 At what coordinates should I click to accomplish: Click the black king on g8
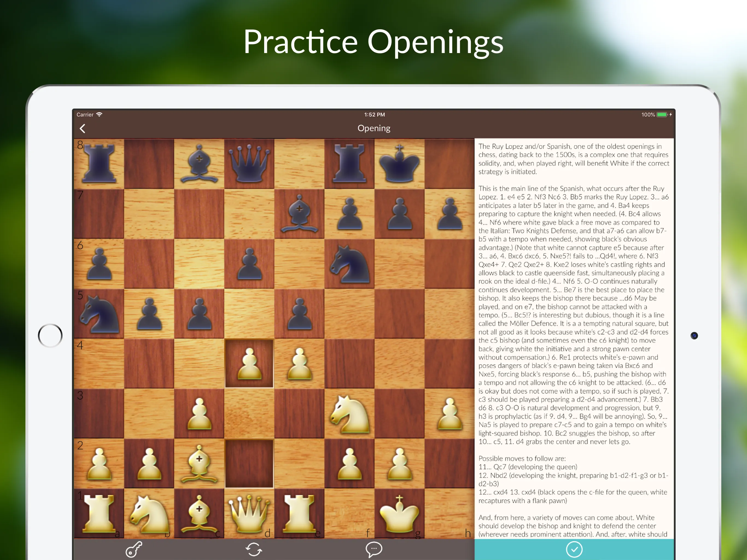coord(399,164)
